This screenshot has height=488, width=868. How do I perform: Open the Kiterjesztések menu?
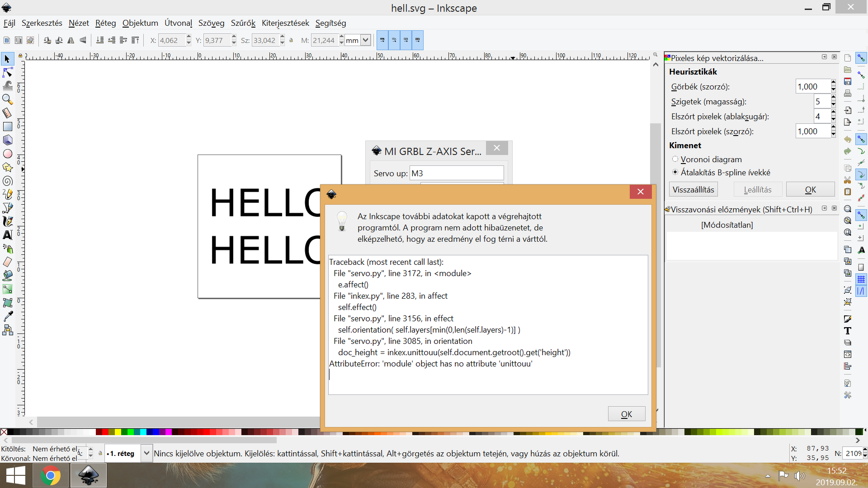click(x=285, y=23)
